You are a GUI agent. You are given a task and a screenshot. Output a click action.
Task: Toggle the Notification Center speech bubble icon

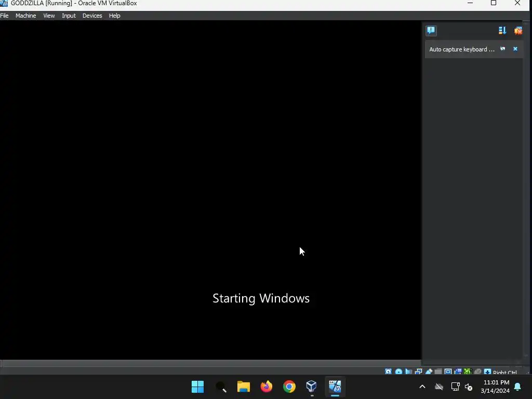431,31
